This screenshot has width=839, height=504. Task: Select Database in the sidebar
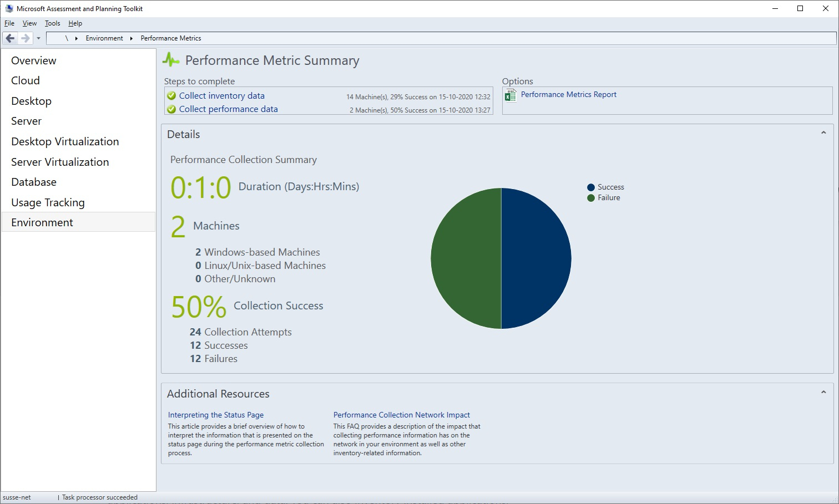pos(34,182)
